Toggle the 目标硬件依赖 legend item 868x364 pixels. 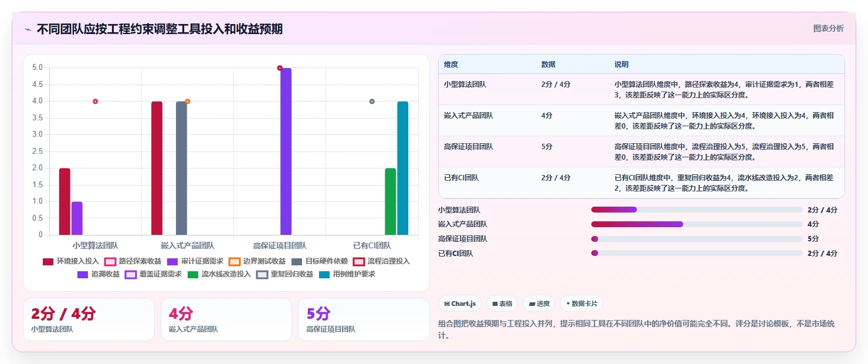tap(320, 261)
